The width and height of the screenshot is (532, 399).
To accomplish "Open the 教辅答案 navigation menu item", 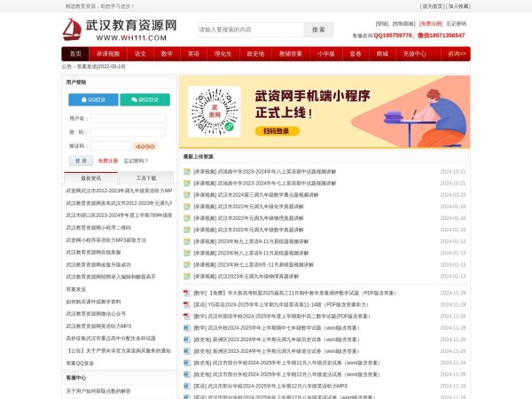I will tap(291, 54).
